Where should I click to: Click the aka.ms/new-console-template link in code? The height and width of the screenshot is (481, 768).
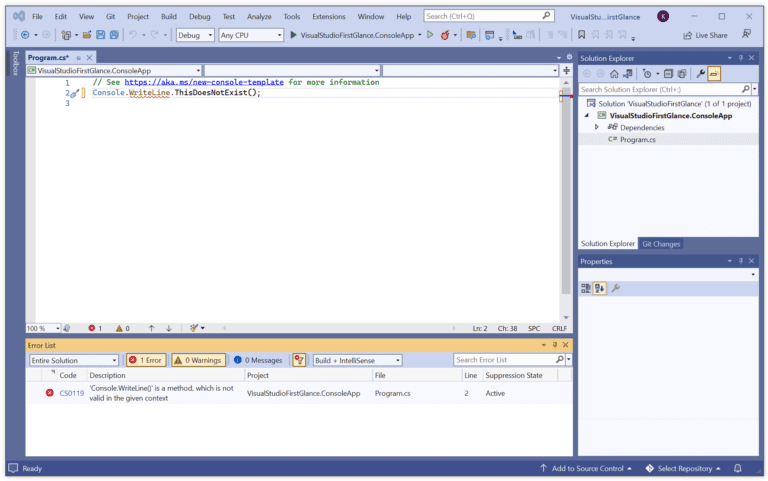pyautogui.click(x=204, y=82)
